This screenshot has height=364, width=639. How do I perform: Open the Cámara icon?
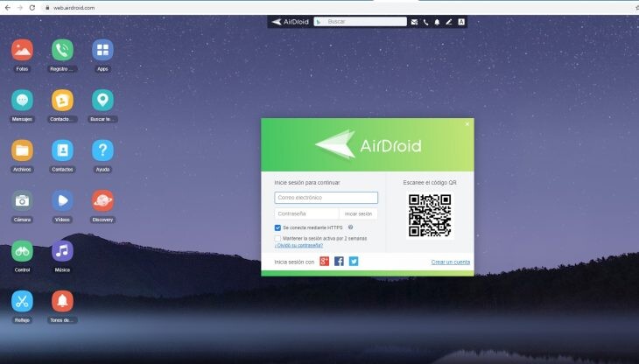tap(22, 200)
